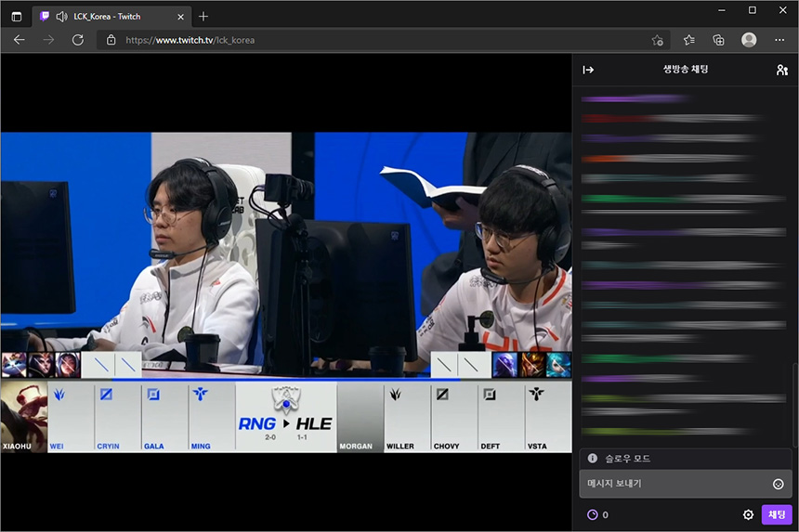Open chat settings gear
The height and width of the screenshot is (532, 799).
748,514
